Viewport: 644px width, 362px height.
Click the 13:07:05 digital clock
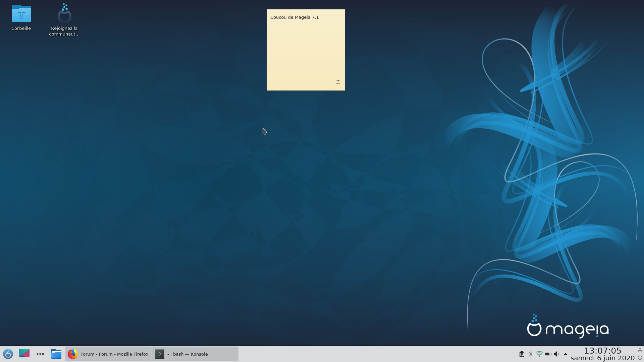pyautogui.click(x=603, y=351)
